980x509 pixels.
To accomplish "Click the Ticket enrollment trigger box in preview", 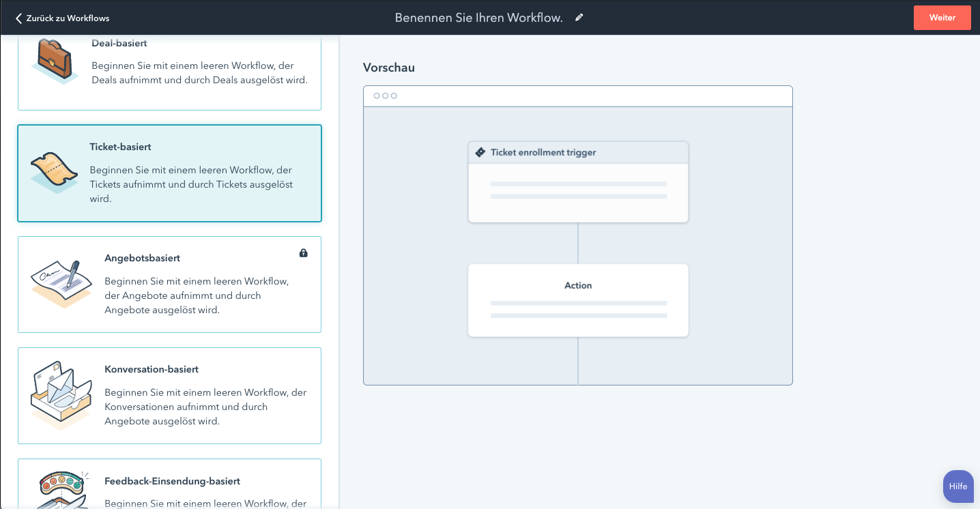I will coord(578,182).
